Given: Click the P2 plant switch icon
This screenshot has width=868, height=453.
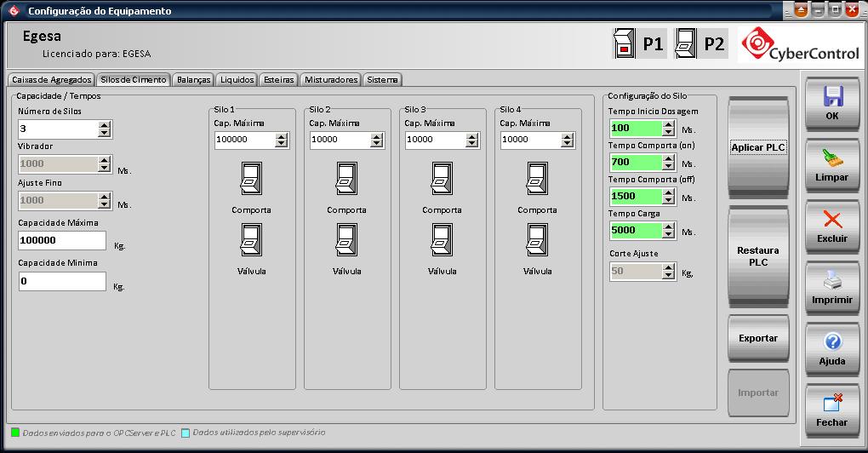Looking at the screenshot, I should tap(687, 44).
